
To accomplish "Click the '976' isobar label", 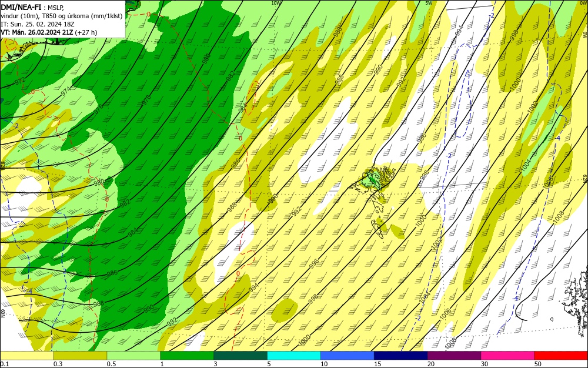I will coord(98,109).
